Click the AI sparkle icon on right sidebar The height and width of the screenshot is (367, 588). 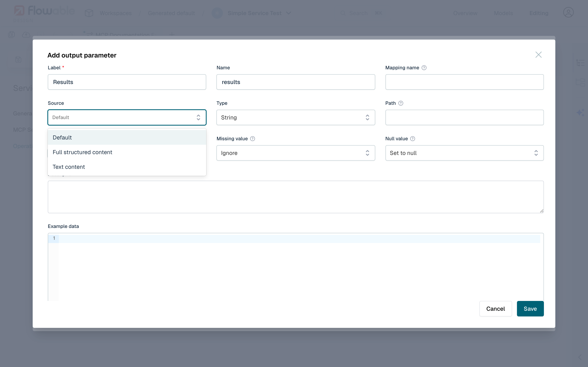[x=580, y=113]
